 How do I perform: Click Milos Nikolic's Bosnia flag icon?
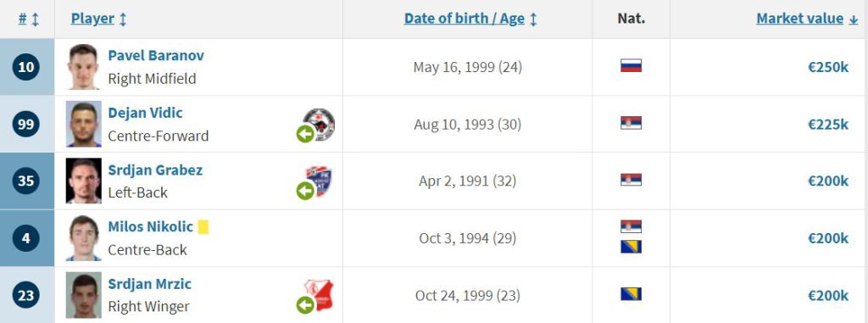coord(631,247)
